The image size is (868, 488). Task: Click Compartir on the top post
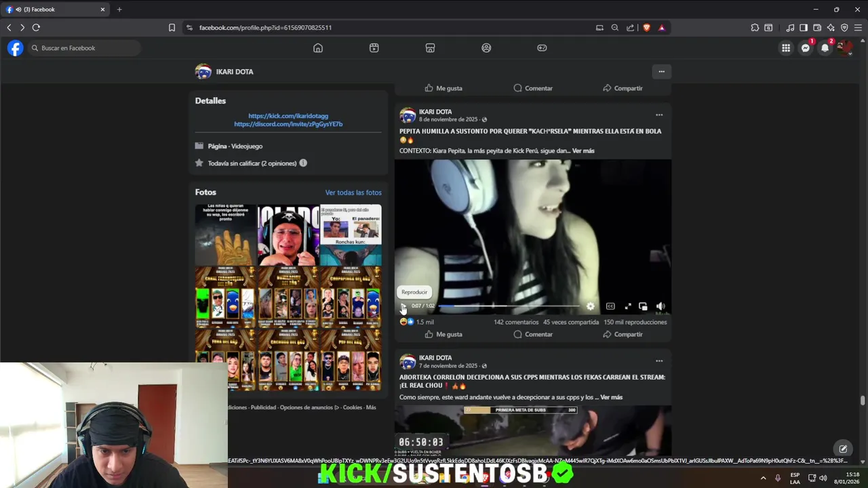click(623, 88)
